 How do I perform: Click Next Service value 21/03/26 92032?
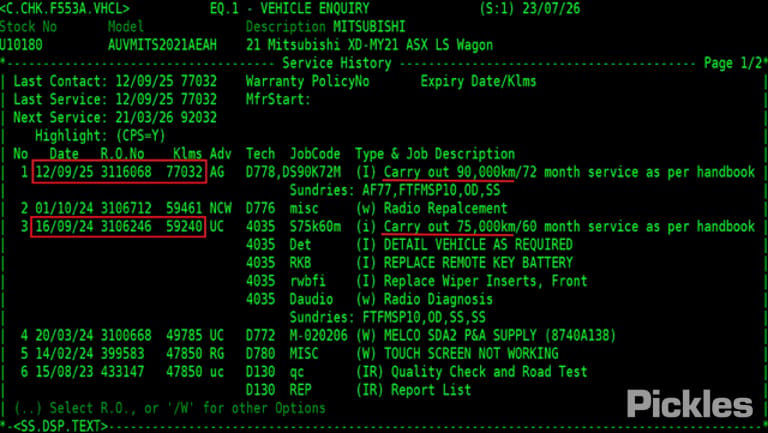166,118
